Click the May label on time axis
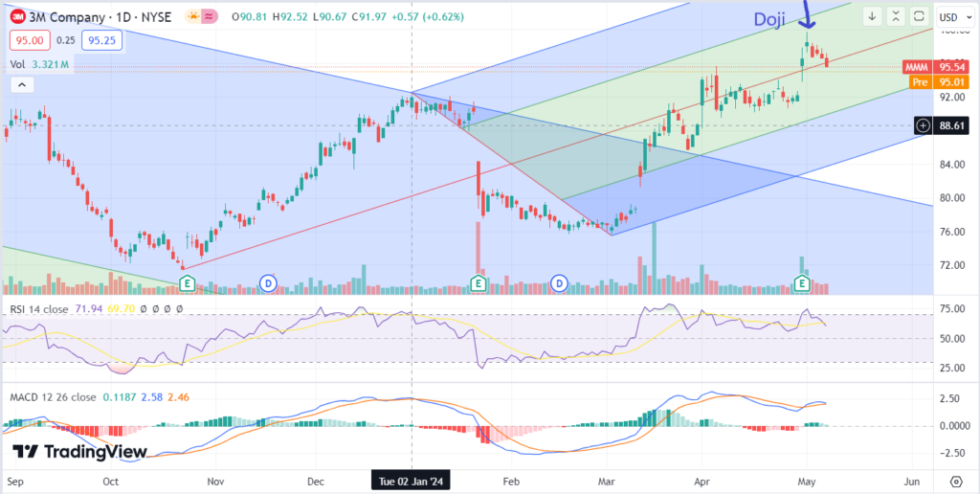The height and width of the screenshot is (494, 980). 806,483
